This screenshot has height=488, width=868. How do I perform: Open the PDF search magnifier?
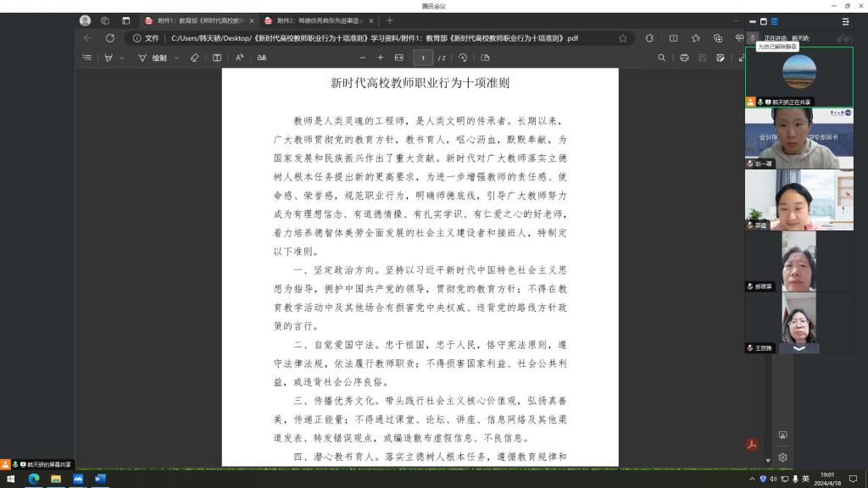(x=662, y=58)
